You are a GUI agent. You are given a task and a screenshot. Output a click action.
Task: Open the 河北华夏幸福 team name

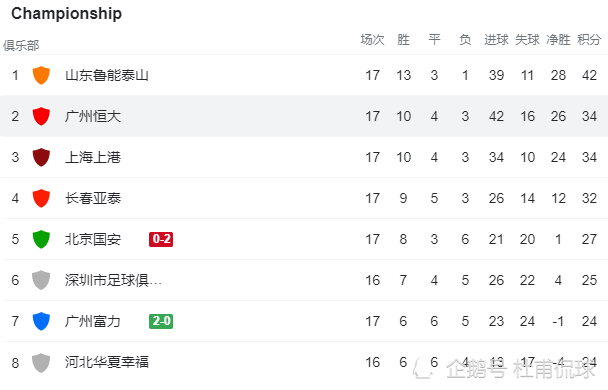tap(107, 362)
